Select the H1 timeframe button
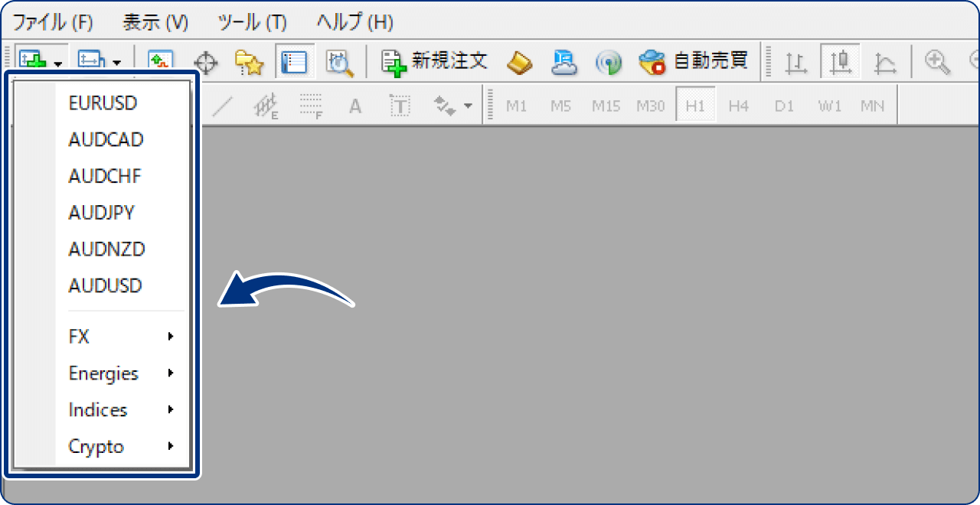The width and height of the screenshot is (980, 505). 695,106
